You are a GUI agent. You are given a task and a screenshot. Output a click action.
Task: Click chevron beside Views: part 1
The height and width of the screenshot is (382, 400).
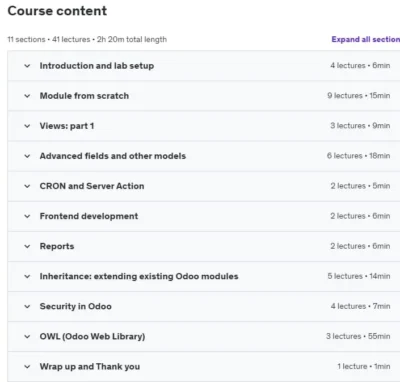tap(27, 126)
